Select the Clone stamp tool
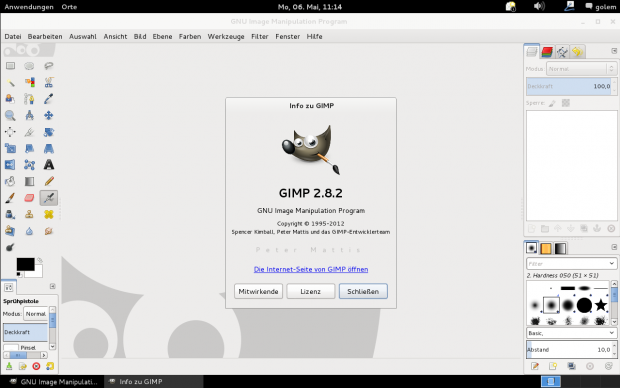The image size is (620, 388). tap(29, 214)
